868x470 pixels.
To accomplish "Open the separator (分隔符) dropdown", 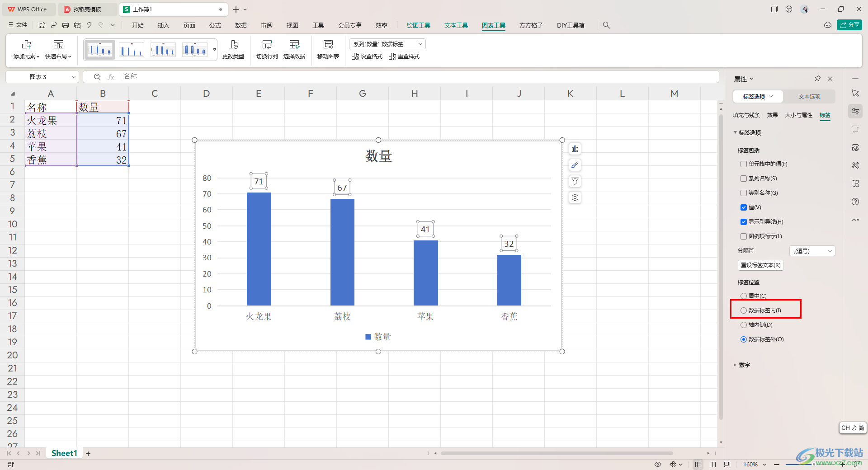I will tap(812, 251).
